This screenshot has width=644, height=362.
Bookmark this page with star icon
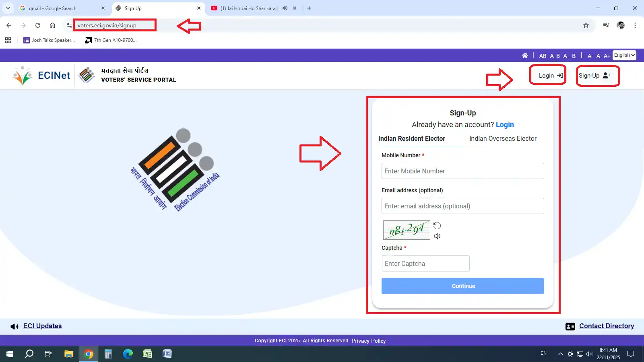[x=586, y=25]
